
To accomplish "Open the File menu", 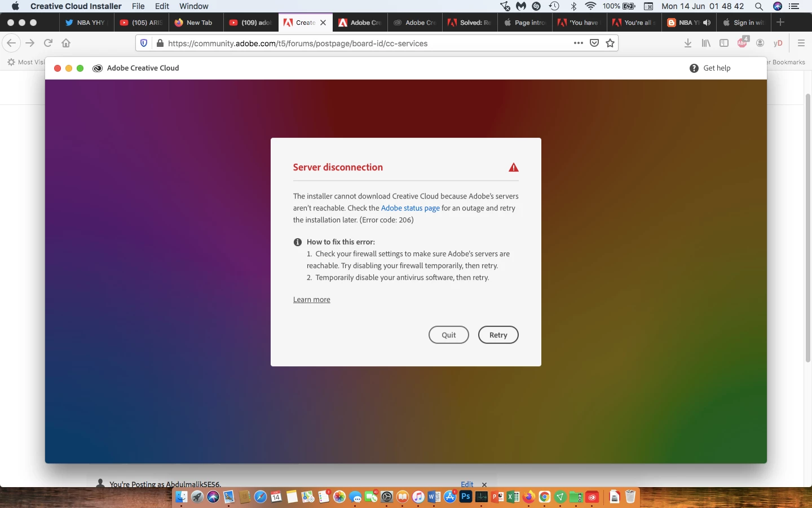I will [x=138, y=6].
